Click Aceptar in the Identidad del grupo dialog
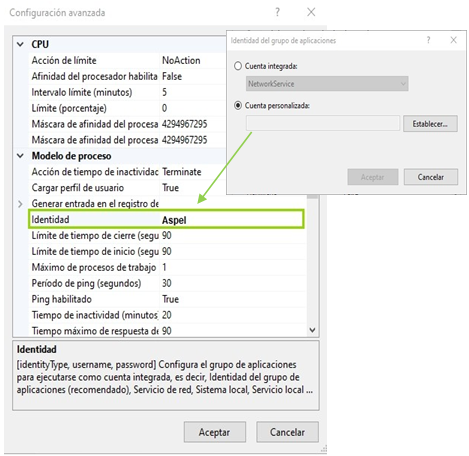Viewport: 469px width, 456px height. [x=373, y=177]
